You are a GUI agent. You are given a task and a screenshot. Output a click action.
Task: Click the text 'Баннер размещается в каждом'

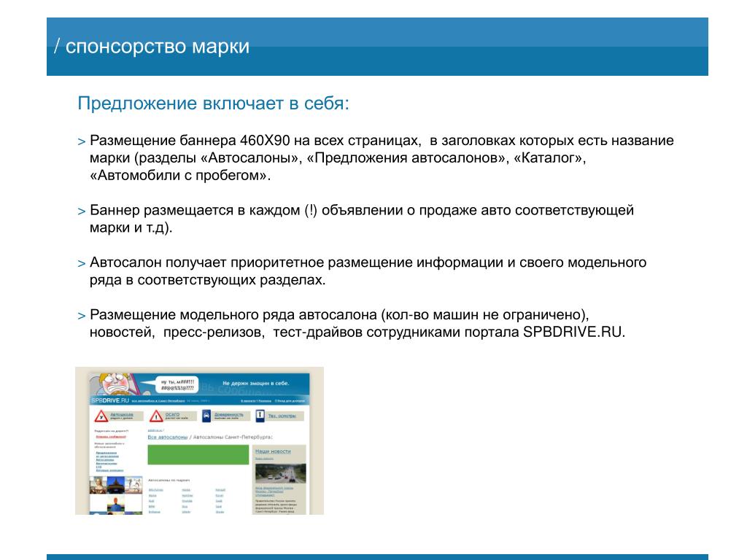[195, 210]
